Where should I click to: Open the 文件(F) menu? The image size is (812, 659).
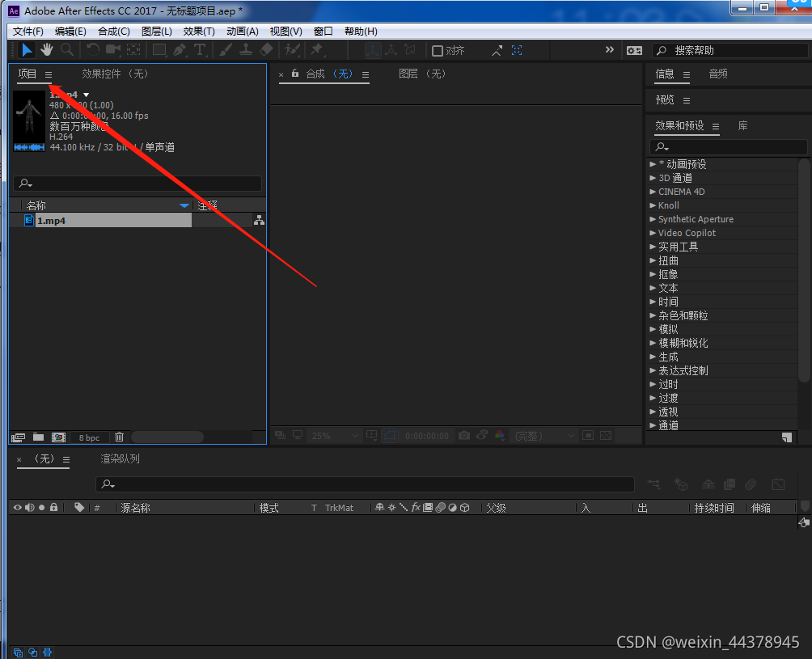28,31
